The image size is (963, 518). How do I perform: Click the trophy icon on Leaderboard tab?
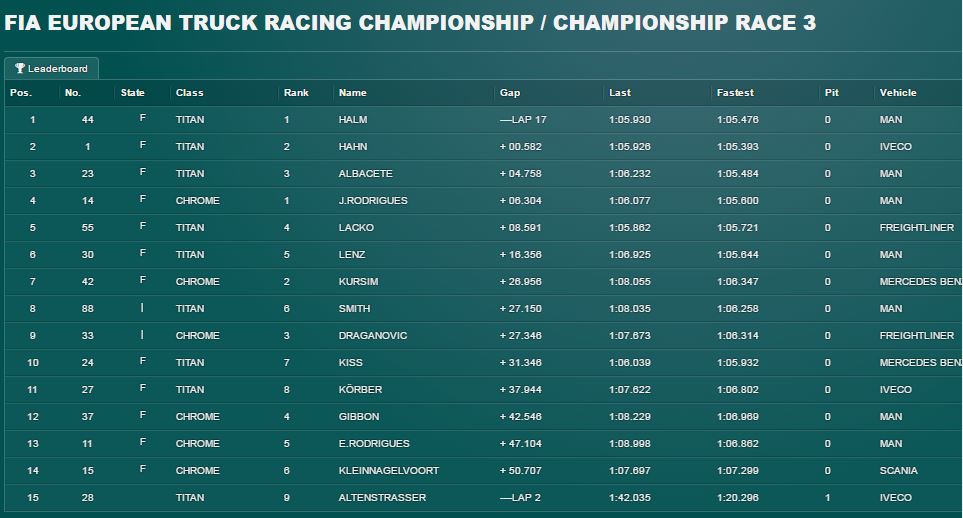point(20,68)
